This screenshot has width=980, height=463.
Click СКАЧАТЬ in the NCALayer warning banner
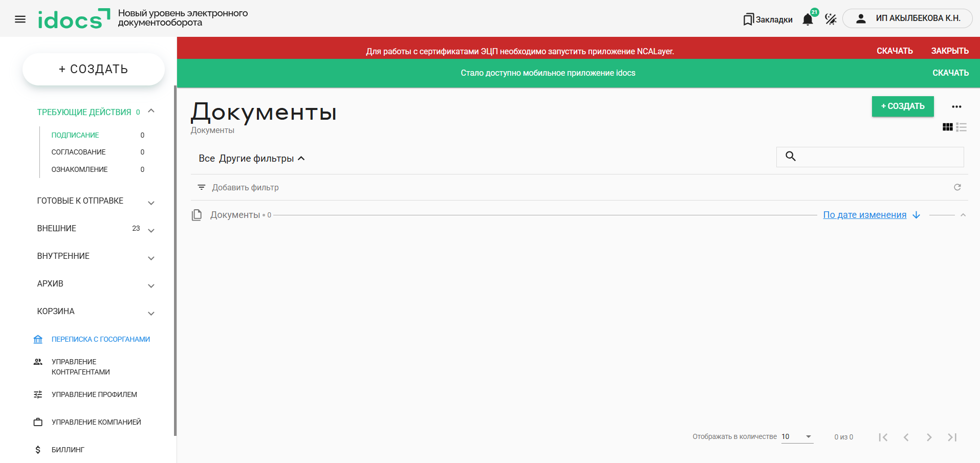894,51
